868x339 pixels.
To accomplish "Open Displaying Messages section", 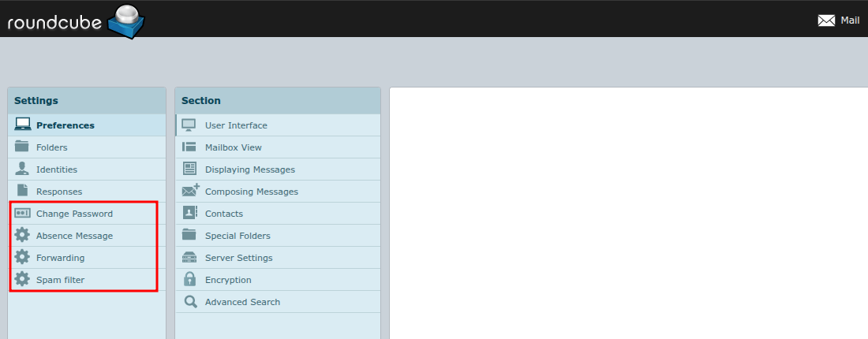I will pos(249,169).
